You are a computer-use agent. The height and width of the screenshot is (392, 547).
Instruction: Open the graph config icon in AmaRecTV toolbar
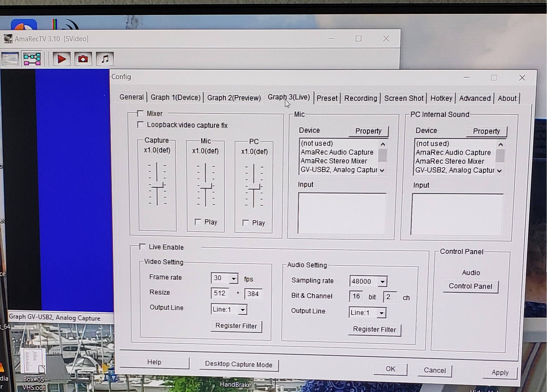pos(32,59)
